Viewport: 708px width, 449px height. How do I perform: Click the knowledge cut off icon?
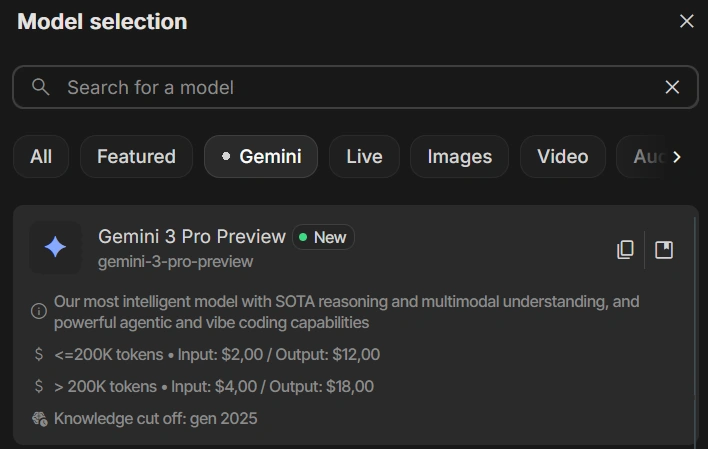39,418
